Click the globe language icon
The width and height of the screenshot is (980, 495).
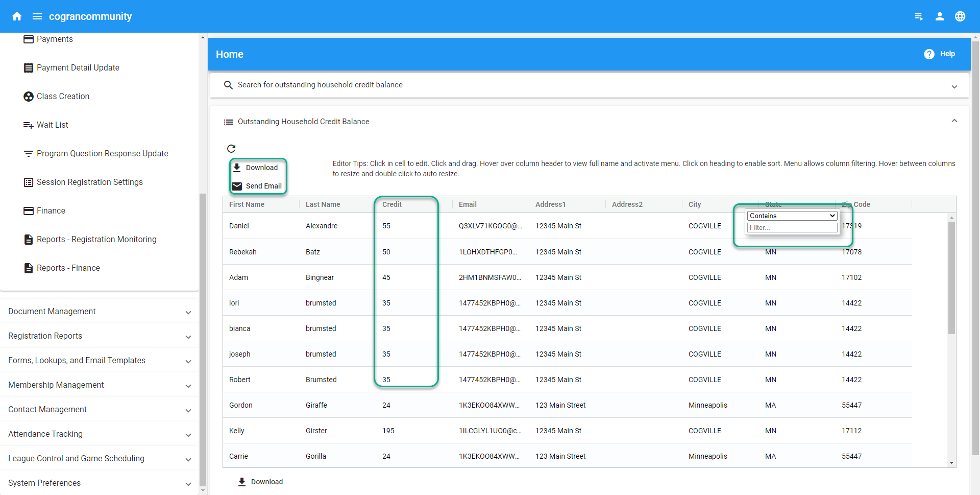(x=960, y=16)
